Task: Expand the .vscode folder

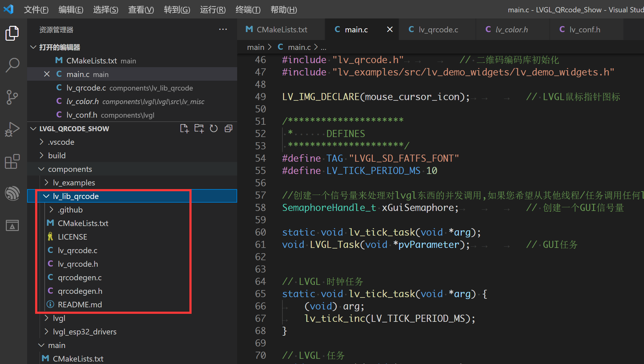Action: coord(61,142)
